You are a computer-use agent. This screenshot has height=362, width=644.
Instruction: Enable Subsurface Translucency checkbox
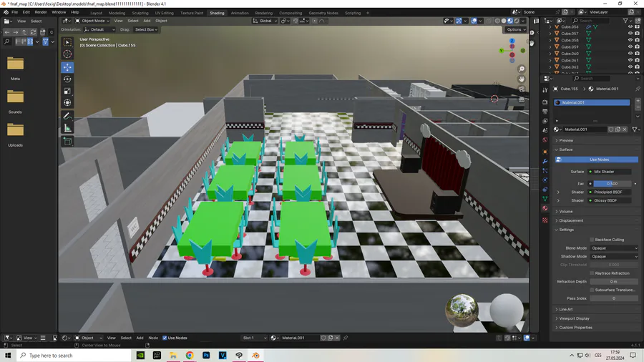tap(592, 290)
